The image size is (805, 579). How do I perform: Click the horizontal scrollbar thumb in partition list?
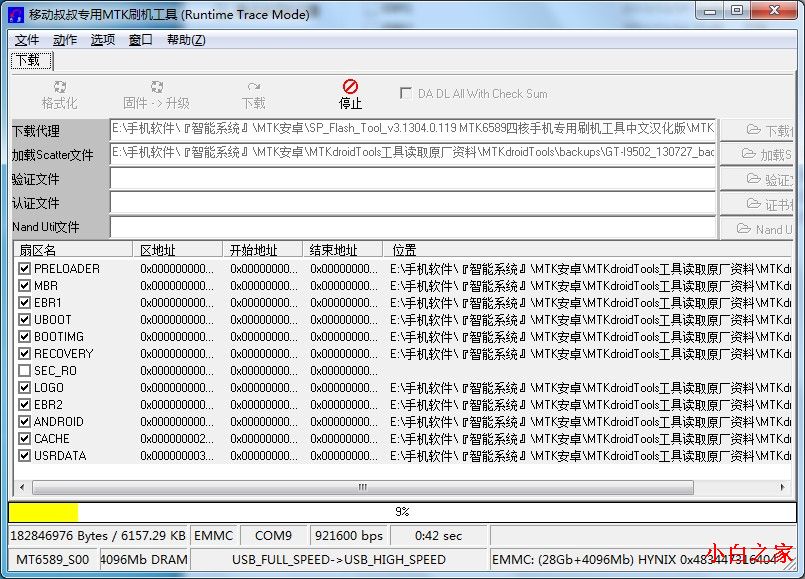click(362, 487)
